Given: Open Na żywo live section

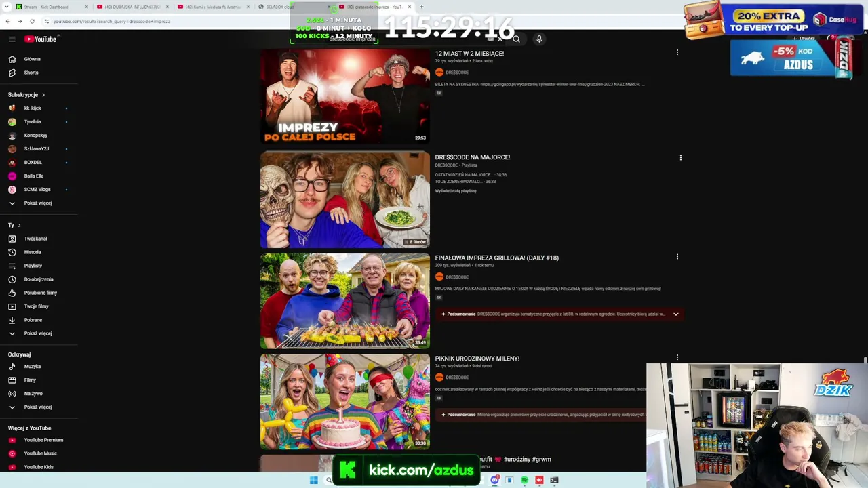Looking at the screenshot, I should coord(33,394).
